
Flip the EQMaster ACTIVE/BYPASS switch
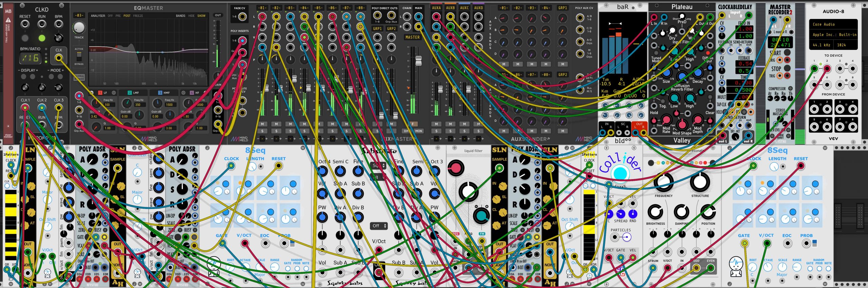tap(79, 56)
